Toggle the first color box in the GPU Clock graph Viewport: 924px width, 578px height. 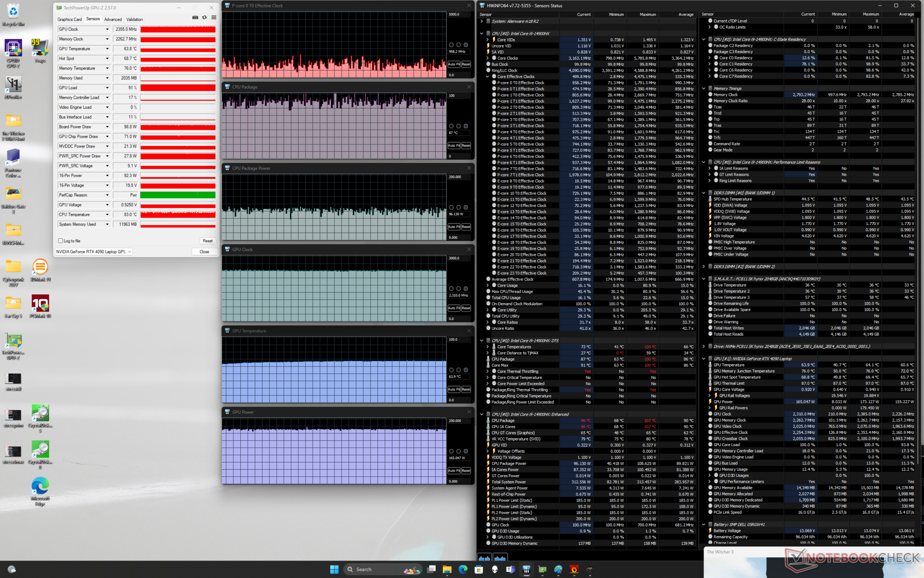point(451,289)
